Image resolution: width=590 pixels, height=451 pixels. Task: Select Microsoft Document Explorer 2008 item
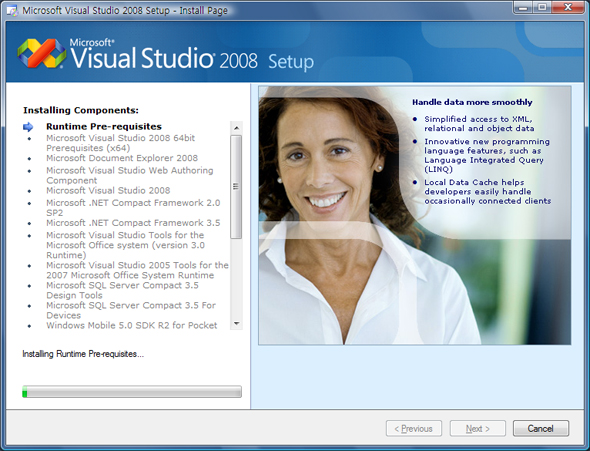click(122, 158)
